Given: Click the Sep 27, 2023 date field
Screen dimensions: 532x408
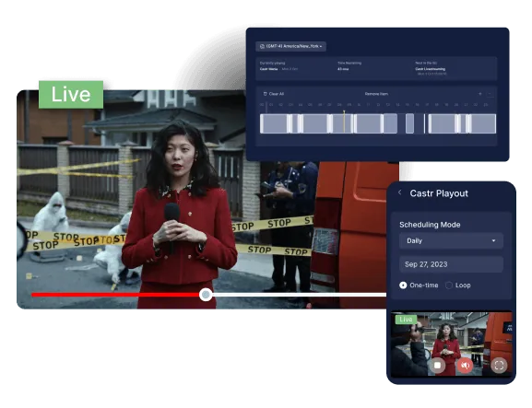Looking at the screenshot, I should click(x=451, y=264).
